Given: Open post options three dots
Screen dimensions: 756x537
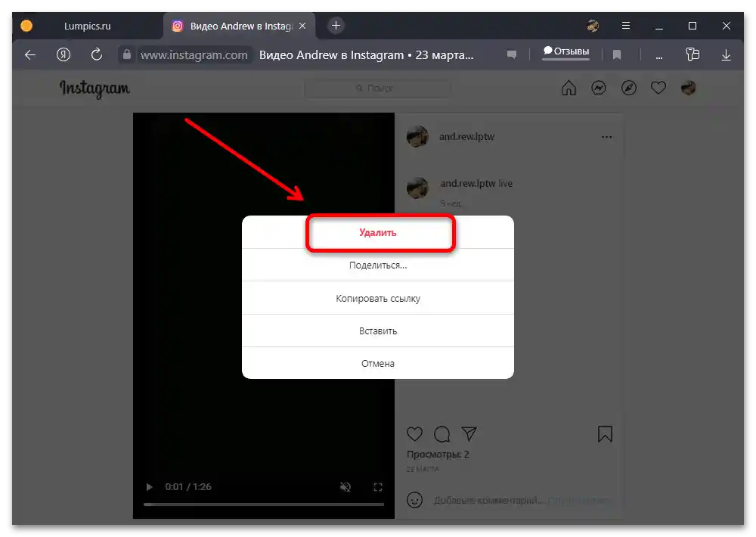Looking at the screenshot, I should tap(606, 137).
